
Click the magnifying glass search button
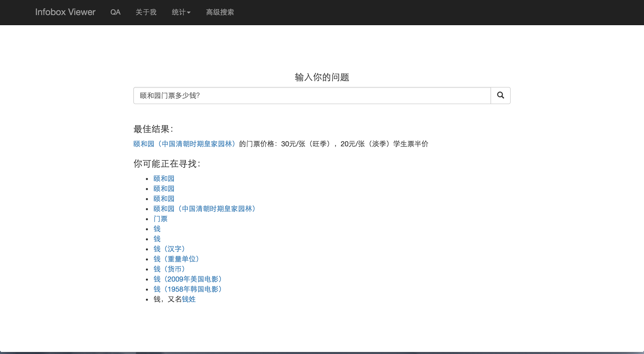click(500, 95)
